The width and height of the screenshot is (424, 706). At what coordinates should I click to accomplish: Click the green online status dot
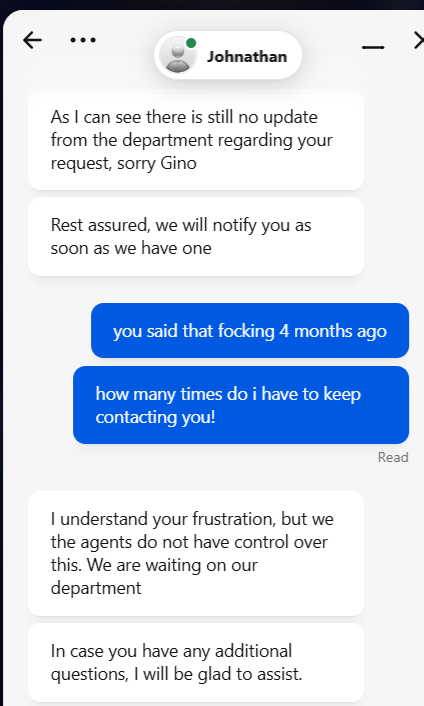point(191,43)
